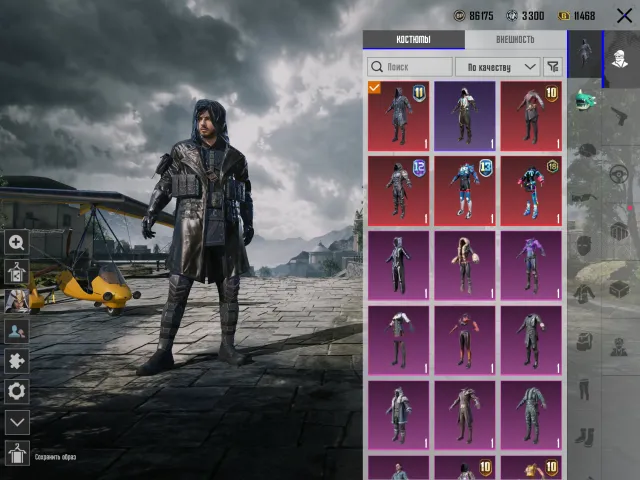
Task: Open the jacket tops category icon
Action: tap(584, 294)
